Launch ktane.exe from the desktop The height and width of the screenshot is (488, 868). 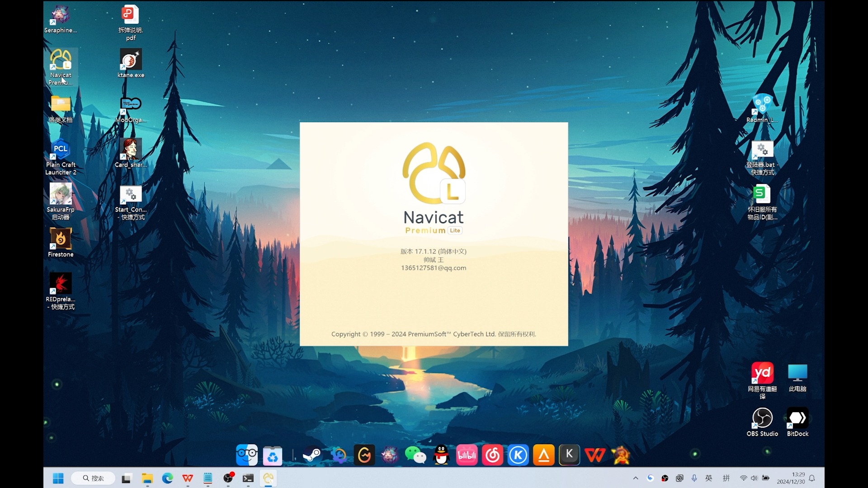click(x=131, y=64)
